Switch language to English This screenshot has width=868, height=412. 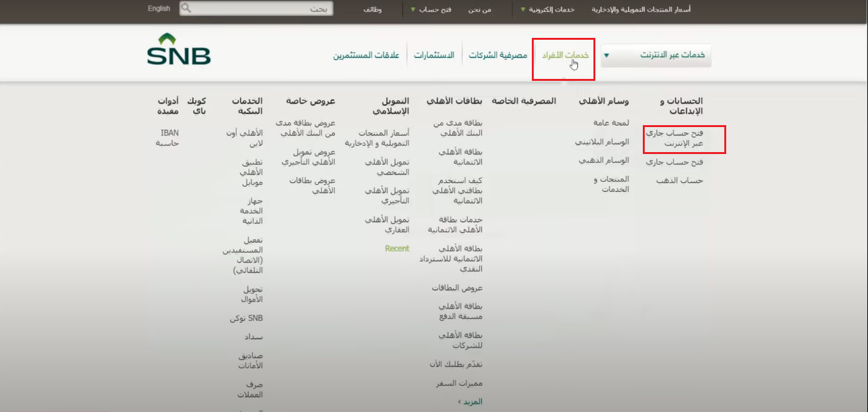[158, 8]
